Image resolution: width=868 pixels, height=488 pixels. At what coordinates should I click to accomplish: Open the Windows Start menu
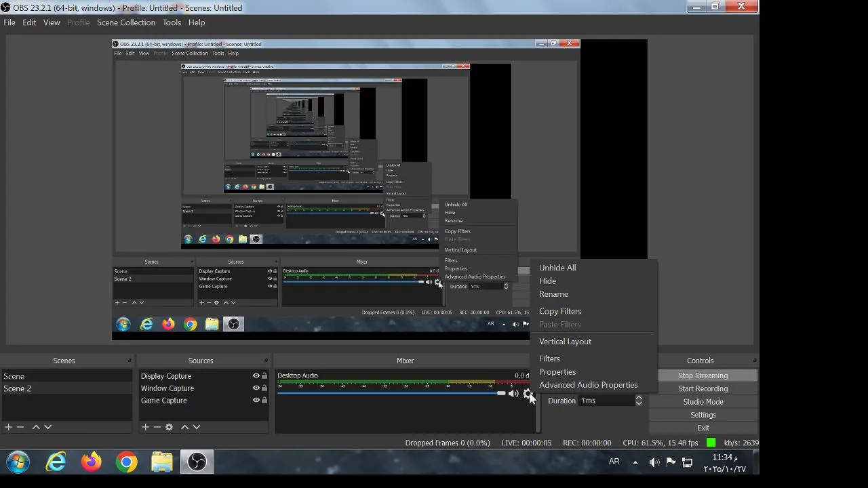click(18, 462)
